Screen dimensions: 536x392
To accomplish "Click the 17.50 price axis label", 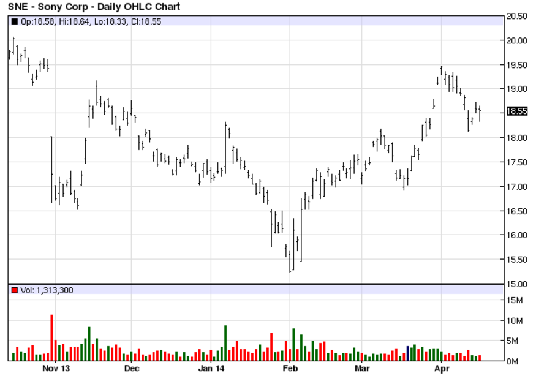I will click(x=516, y=162).
